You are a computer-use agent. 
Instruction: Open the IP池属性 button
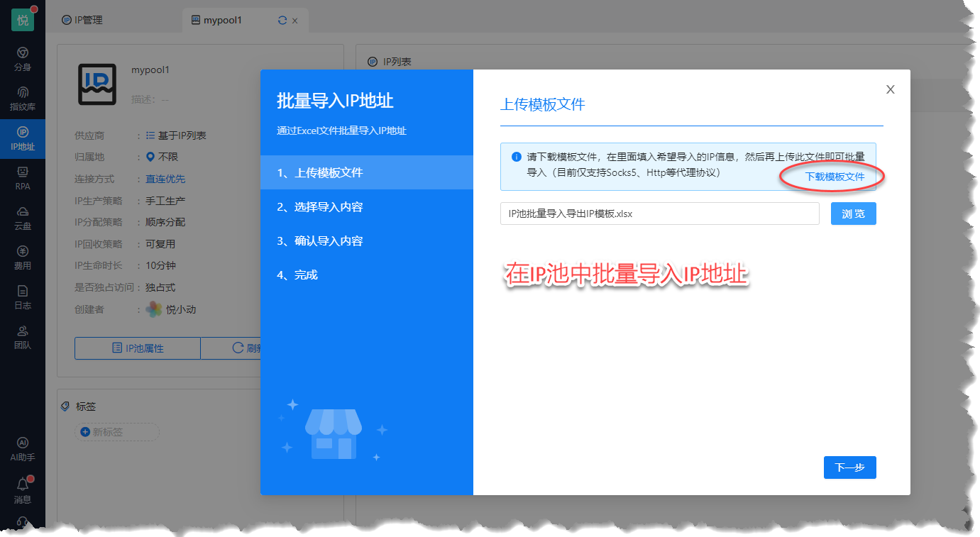point(138,348)
